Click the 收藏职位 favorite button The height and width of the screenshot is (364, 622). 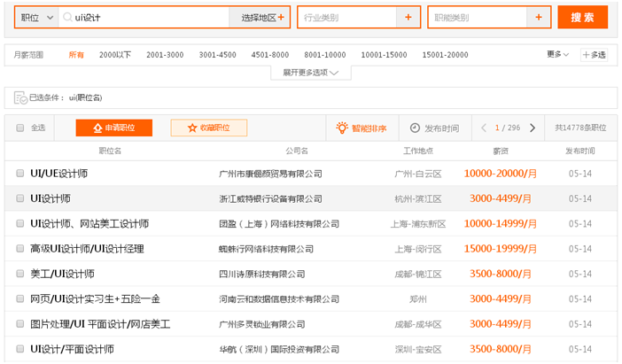coord(208,128)
